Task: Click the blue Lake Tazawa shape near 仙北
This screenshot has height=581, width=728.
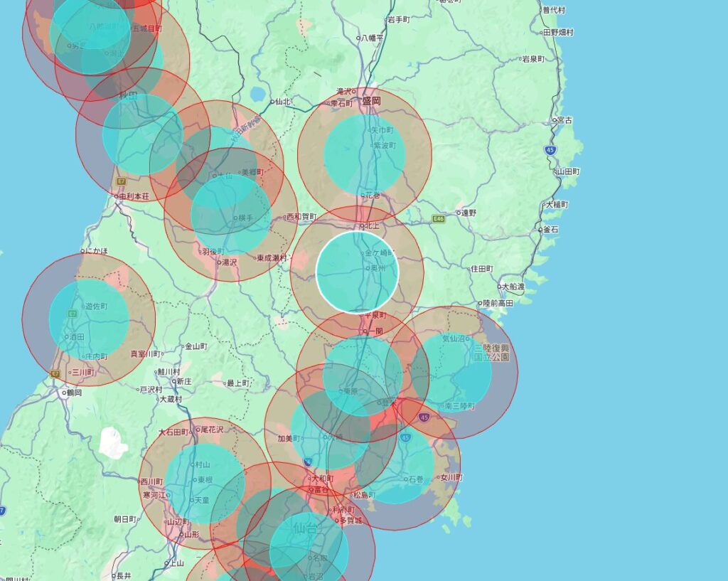Action: (x=257, y=95)
